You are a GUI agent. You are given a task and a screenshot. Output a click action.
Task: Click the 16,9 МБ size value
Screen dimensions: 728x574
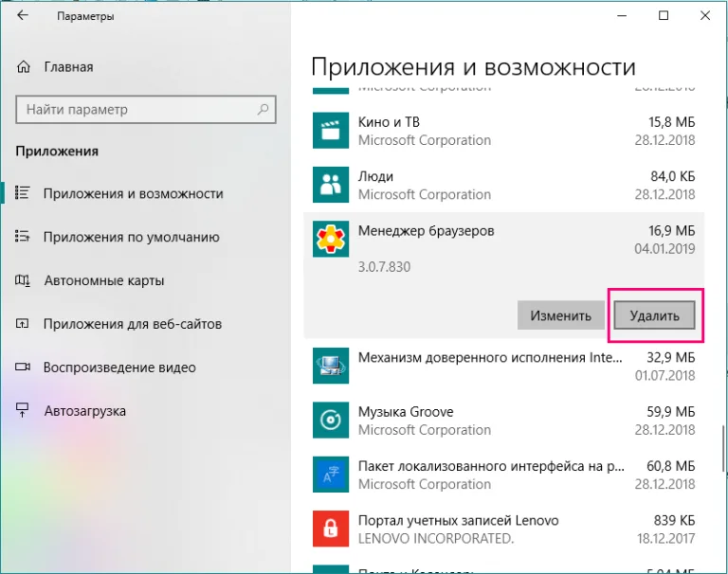click(671, 230)
